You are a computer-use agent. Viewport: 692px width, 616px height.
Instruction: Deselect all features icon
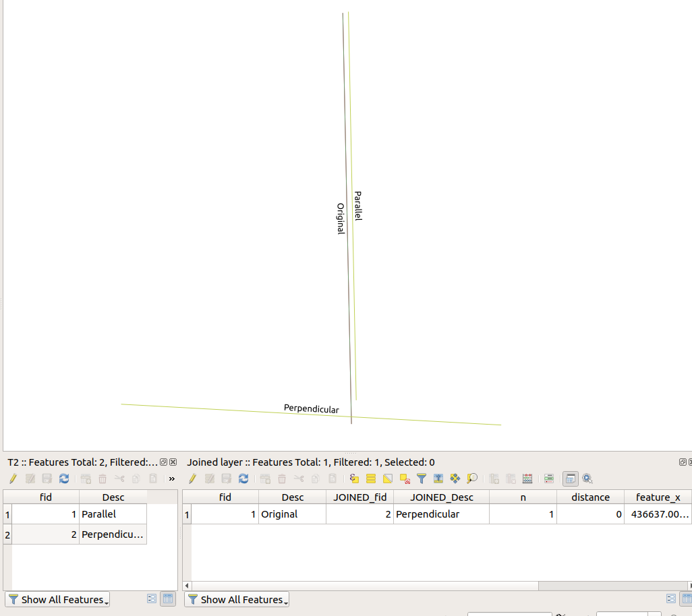tap(405, 479)
